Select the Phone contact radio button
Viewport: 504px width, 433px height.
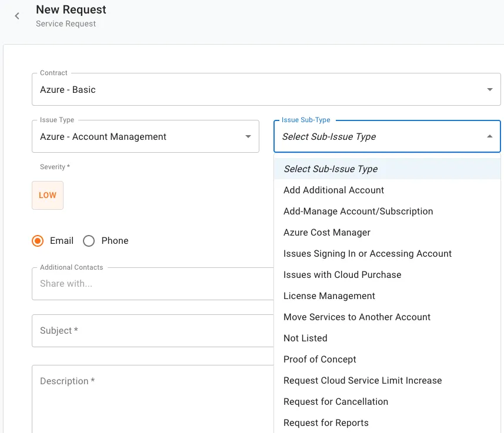point(89,241)
